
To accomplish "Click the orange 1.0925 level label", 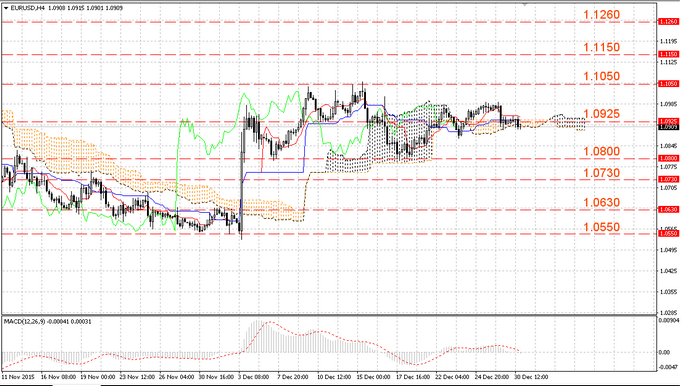I will click(x=602, y=114).
